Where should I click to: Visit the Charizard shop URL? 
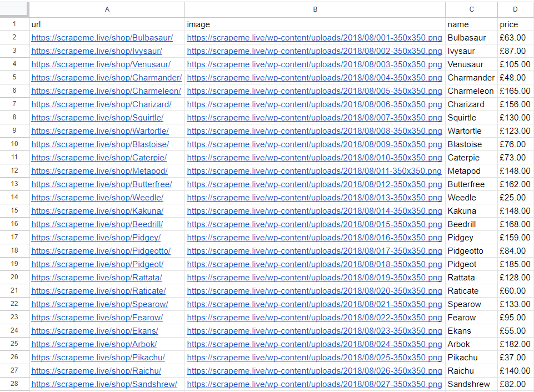102,104
